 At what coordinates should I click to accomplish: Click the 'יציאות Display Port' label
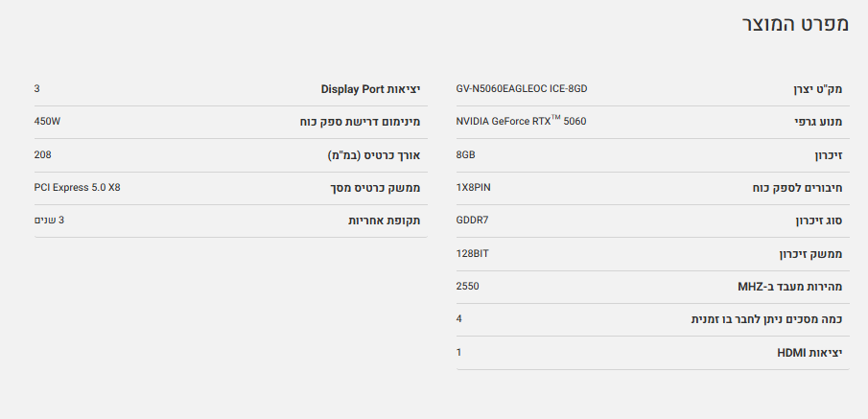coord(370,89)
